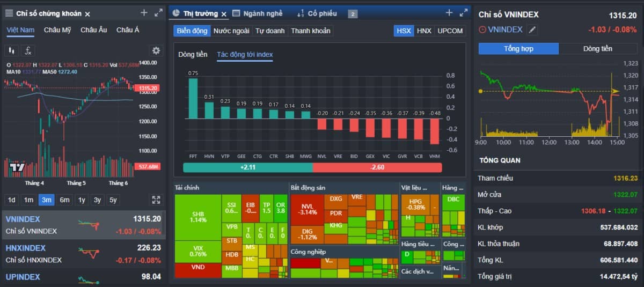Image resolution: width=644 pixels, height=287 pixels.
Task: Select the Biến động view
Action: coord(192,31)
